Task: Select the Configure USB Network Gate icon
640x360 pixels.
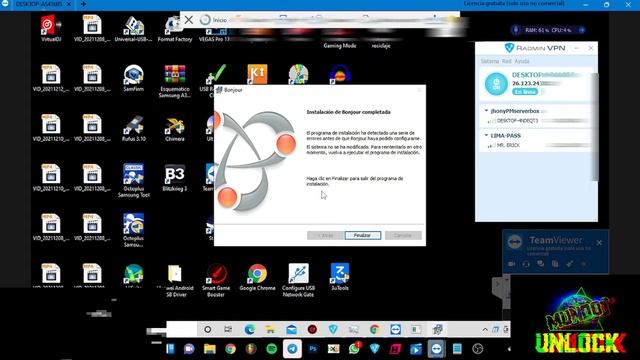Action: (x=298, y=280)
